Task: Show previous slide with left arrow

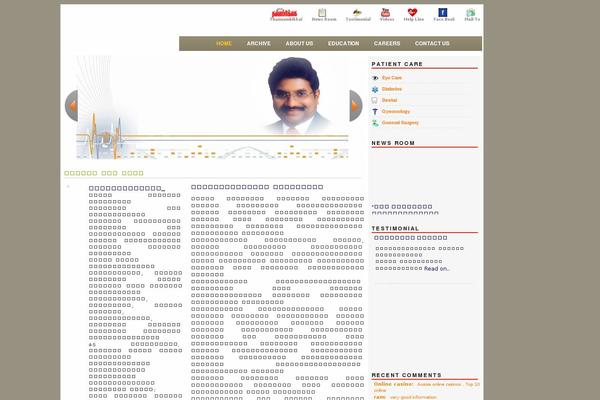Action: 72,106
